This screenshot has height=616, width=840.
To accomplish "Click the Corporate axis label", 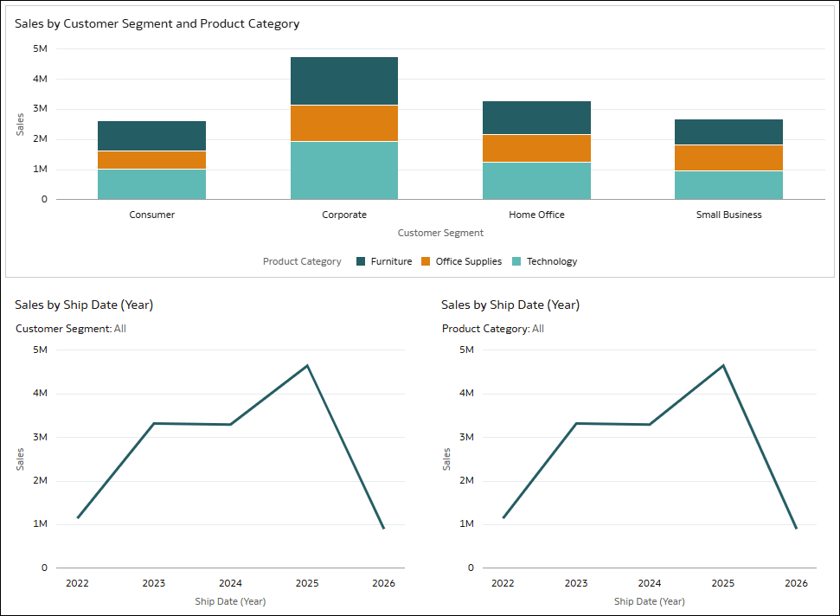I will point(344,215).
